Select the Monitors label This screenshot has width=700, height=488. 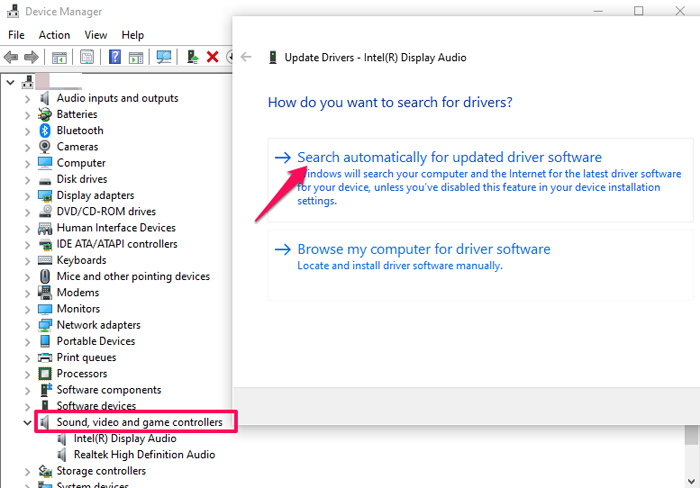coord(78,309)
